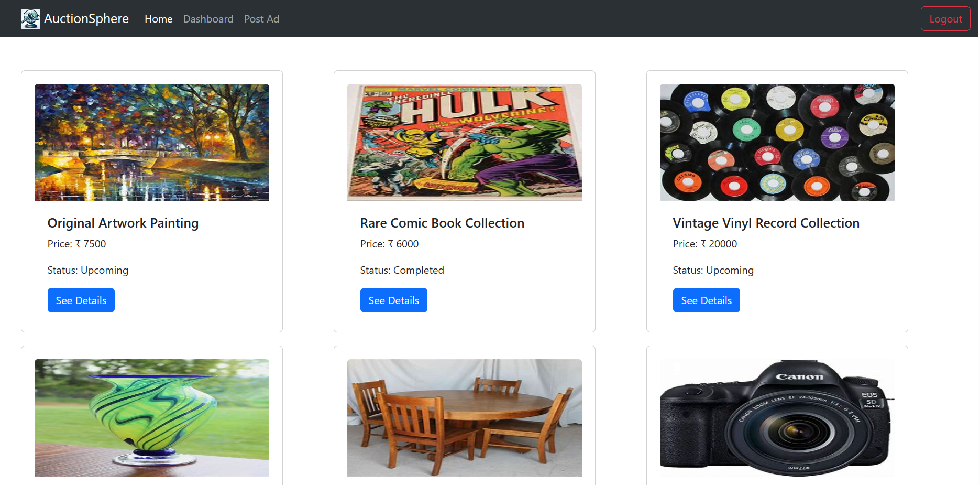This screenshot has height=485, width=980.
Task: See details of Original Artwork Painting
Action: (81, 300)
